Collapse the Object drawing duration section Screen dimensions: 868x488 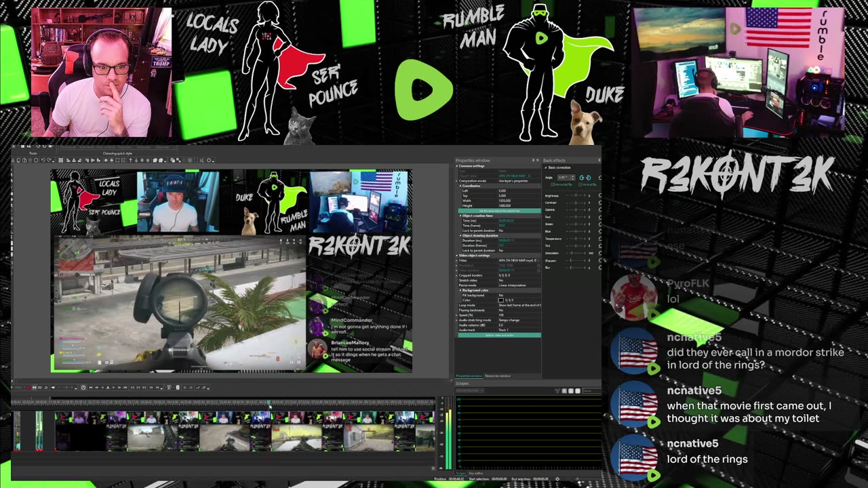click(460, 235)
